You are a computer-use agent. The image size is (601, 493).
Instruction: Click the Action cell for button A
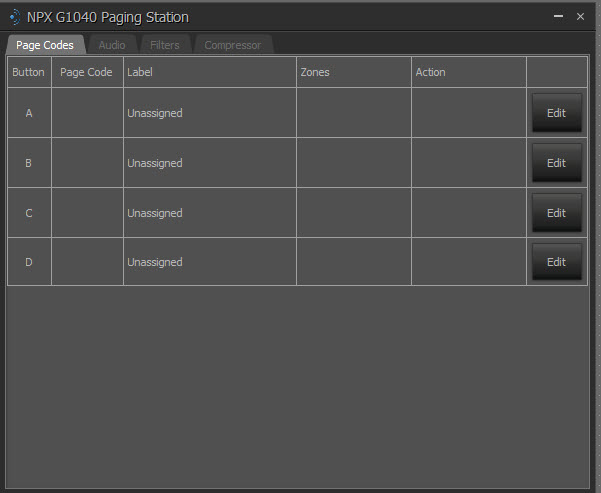pyautogui.click(x=468, y=113)
